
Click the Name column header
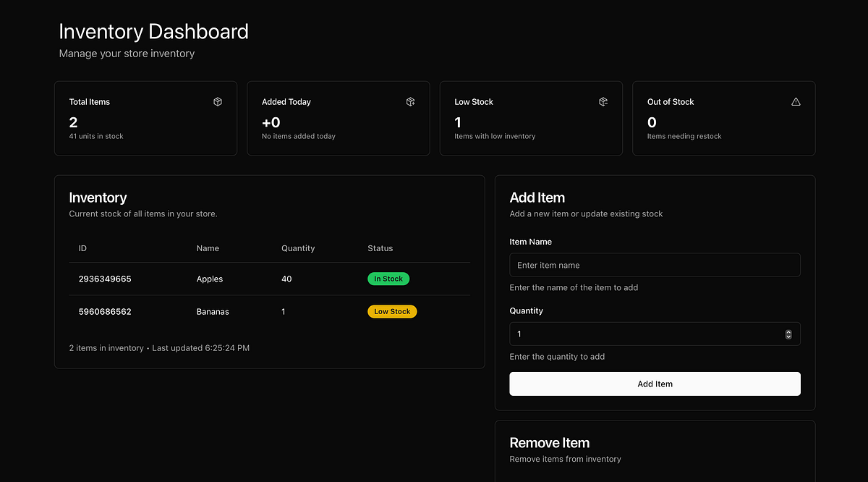208,248
